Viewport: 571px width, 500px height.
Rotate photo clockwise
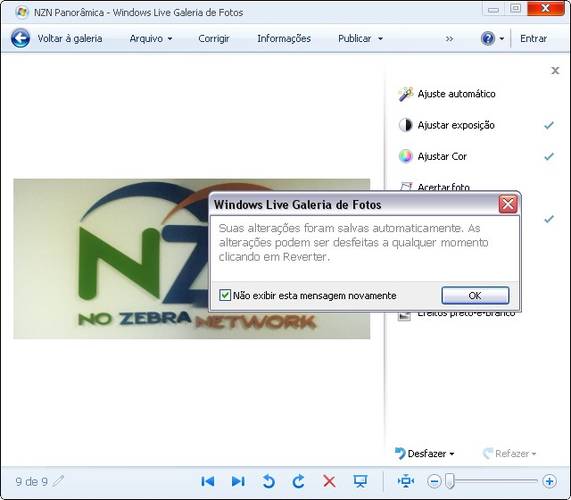pos(299,481)
